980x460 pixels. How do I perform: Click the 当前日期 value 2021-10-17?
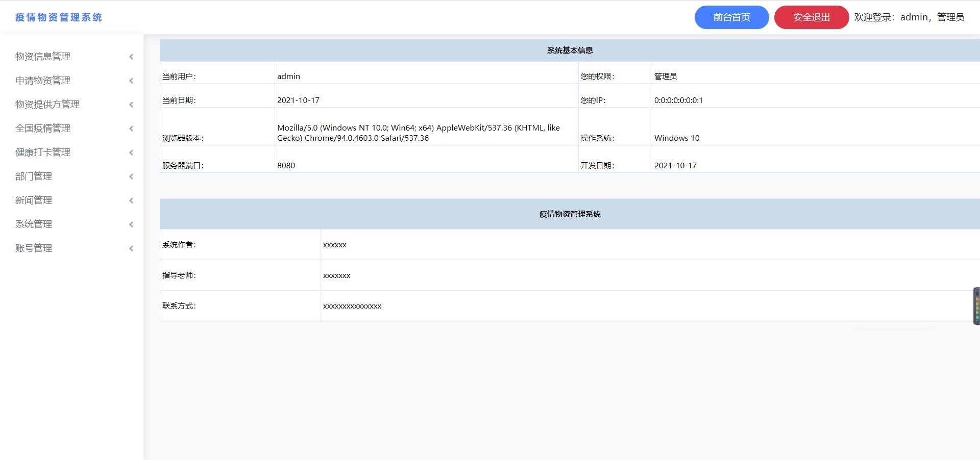click(298, 100)
